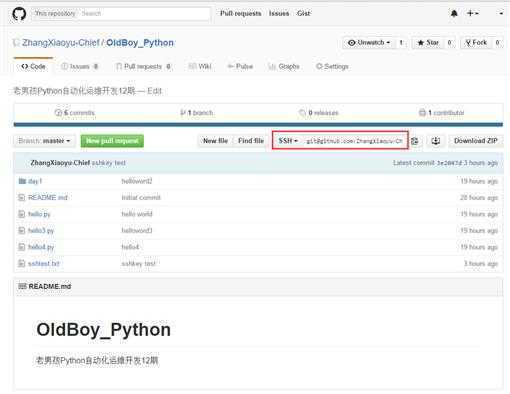510x394 pixels.
Task: Select the repository Issues tab
Action: click(79, 66)
